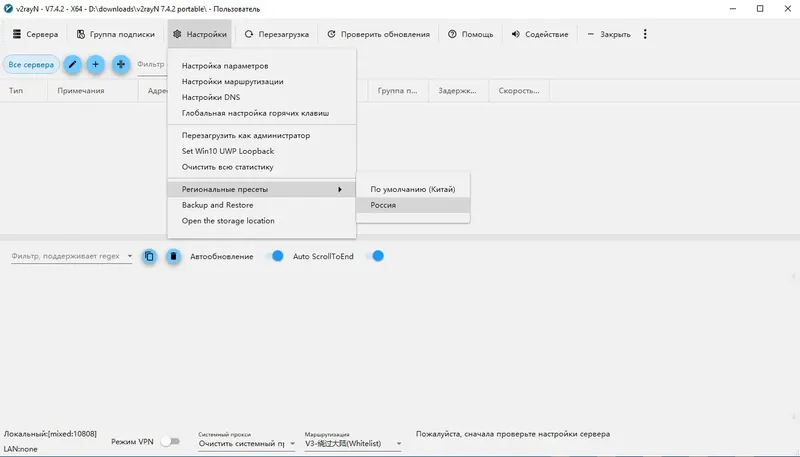Image resolution: width=800 pixels, height=457 pixels.
Task: Click the plus add group icon
Action: 95,65
